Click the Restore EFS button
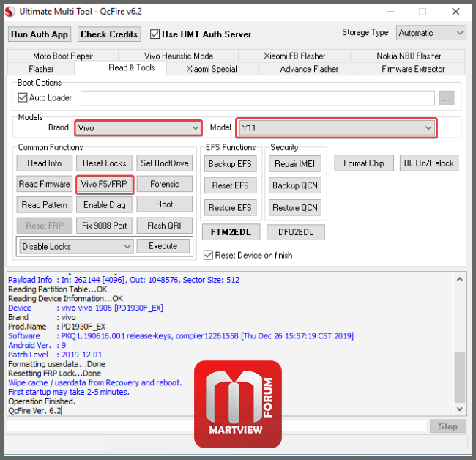 [230, 208]
